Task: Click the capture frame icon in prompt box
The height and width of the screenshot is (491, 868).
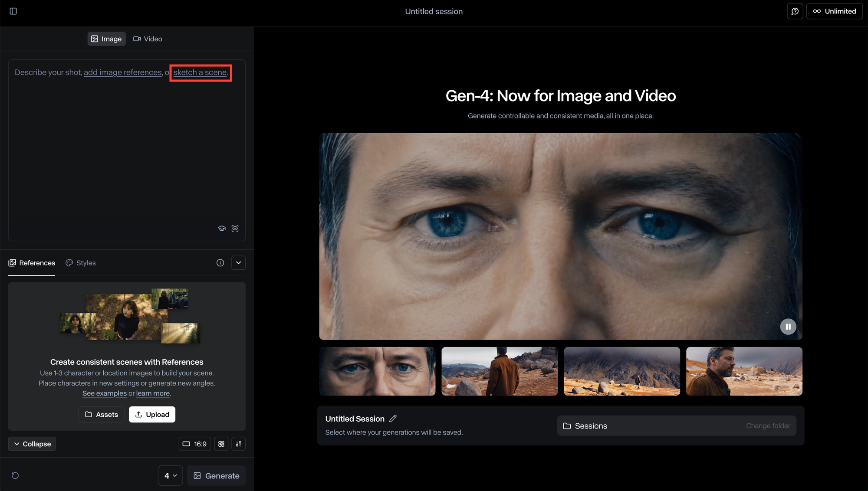Action: [235, 228]
